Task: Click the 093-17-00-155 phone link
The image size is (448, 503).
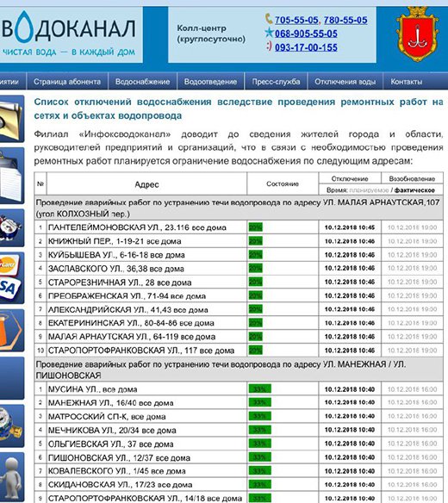Action: point(306,47)
